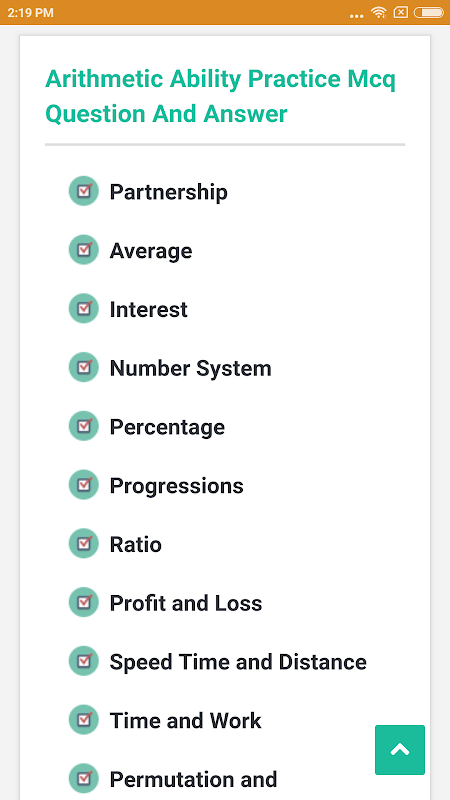
Task: Tap the checkmark icon beside Profit and Loss
Action: [84, 602]
